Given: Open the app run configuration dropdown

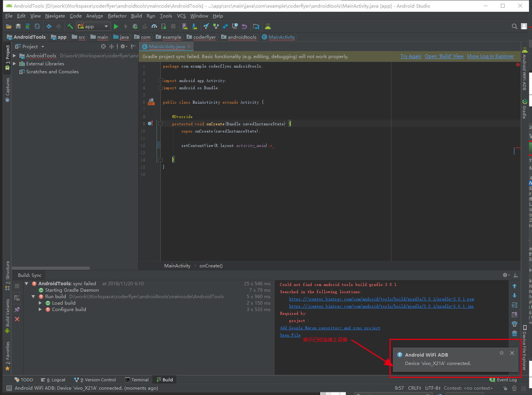Looking at the screenshot, I should [x=93, y=27].
